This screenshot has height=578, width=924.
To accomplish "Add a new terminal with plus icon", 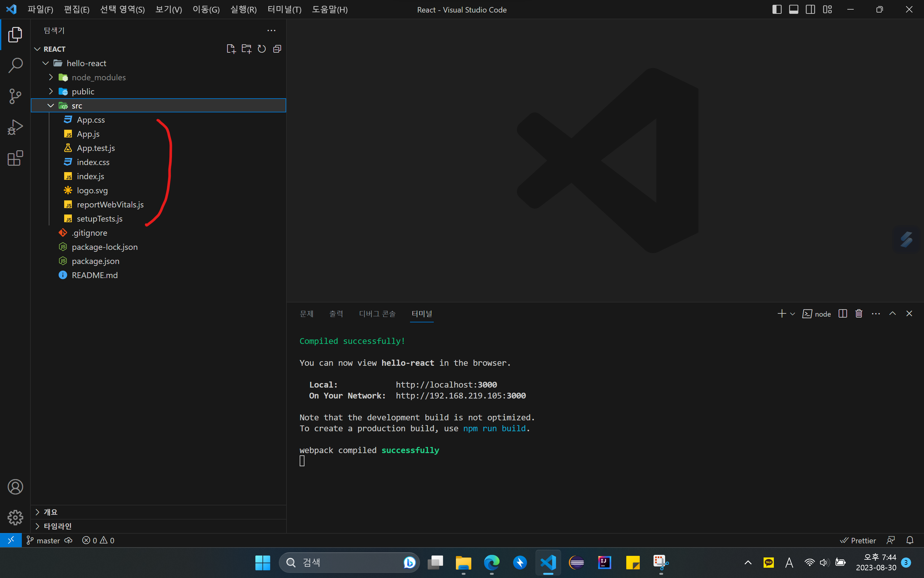I will point(782,314).
